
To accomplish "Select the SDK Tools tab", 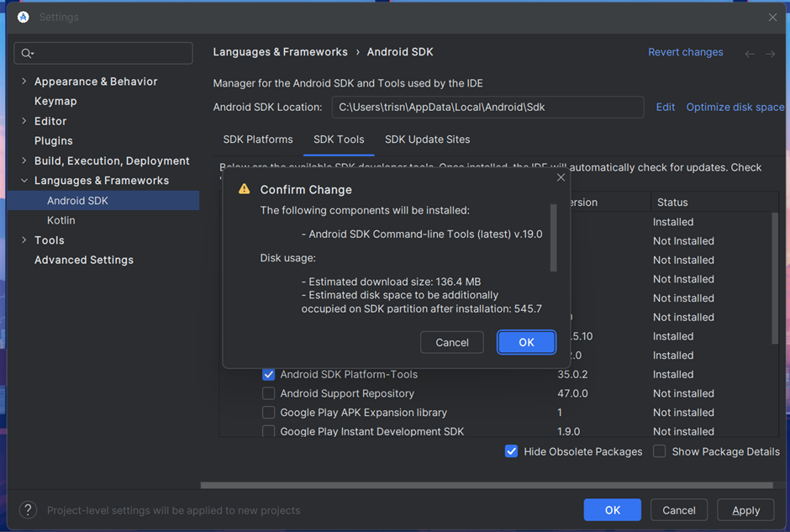I will coord(339,140).
